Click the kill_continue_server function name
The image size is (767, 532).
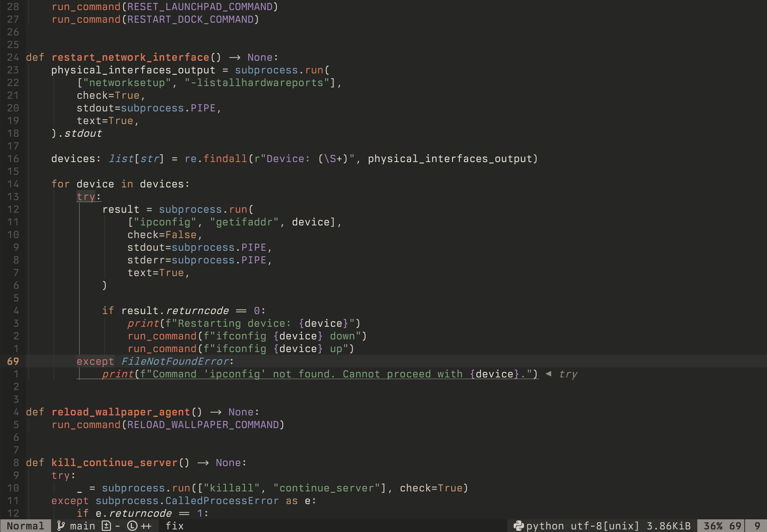(114, 463)
